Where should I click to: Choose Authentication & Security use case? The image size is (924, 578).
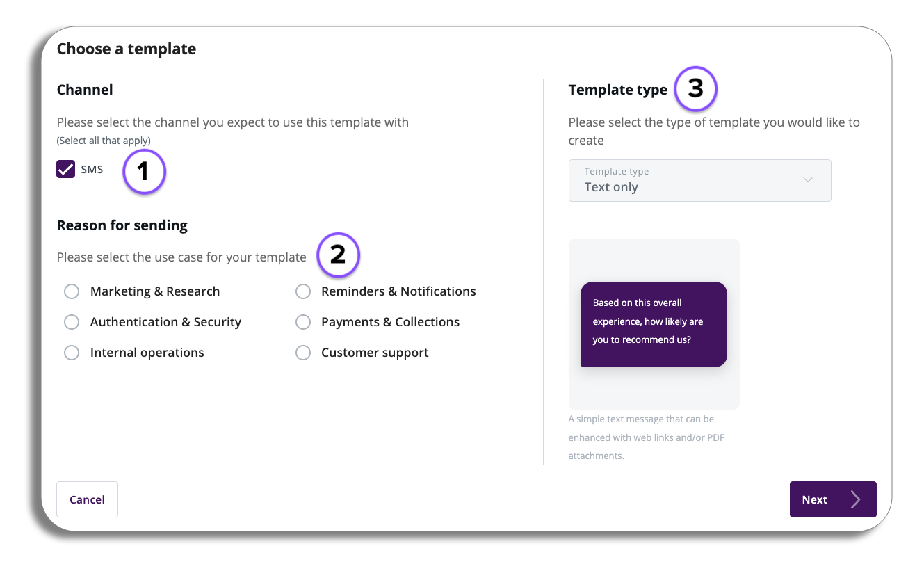[x=72, y=322]
